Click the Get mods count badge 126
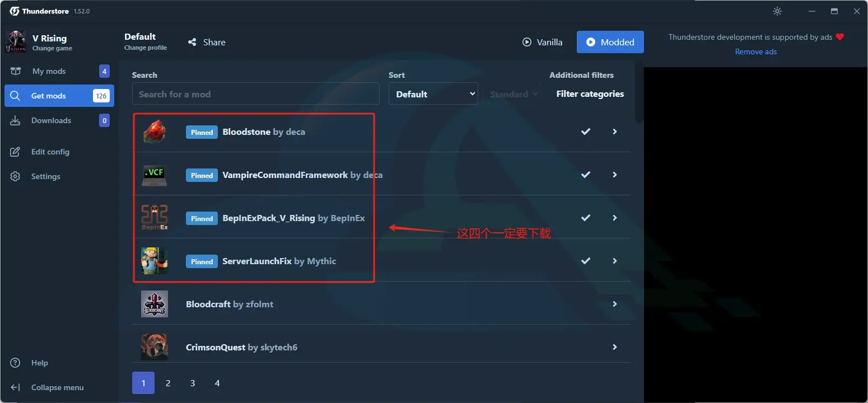Screen dimensions: 868x403 tap(101, 96)
